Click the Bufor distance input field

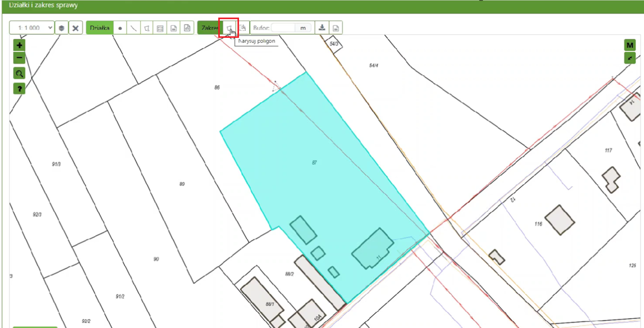(283, 28)
